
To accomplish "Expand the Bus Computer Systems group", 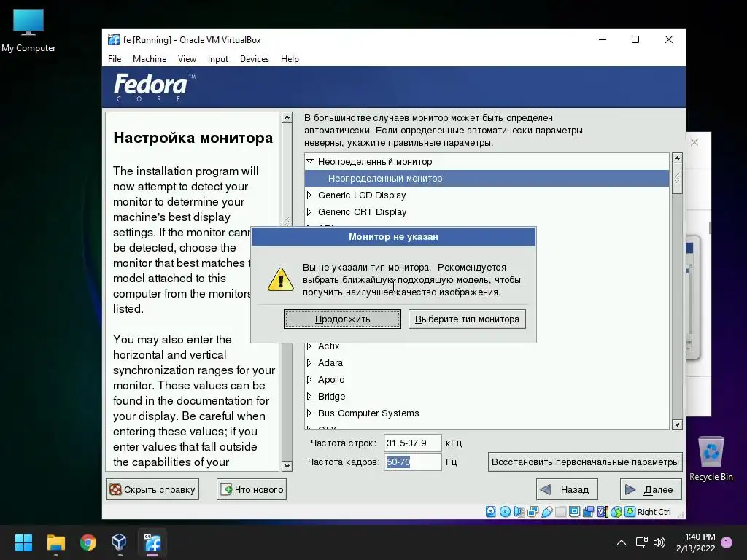I will click(309, 413).
